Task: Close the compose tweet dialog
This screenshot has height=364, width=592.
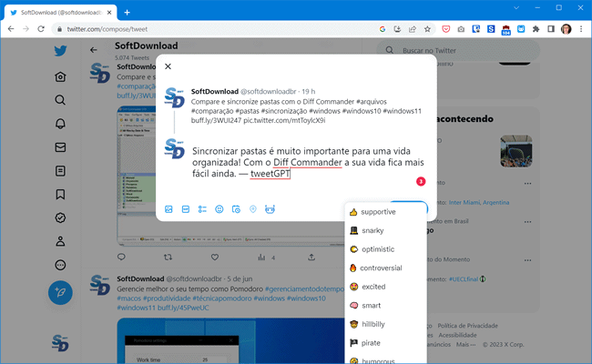Action: coord(168,66)
